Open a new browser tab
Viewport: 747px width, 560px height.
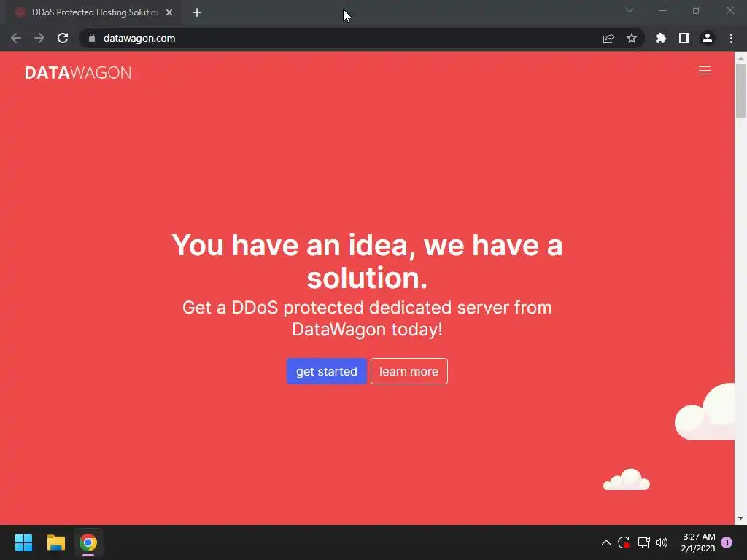click(x=197, y=12)
